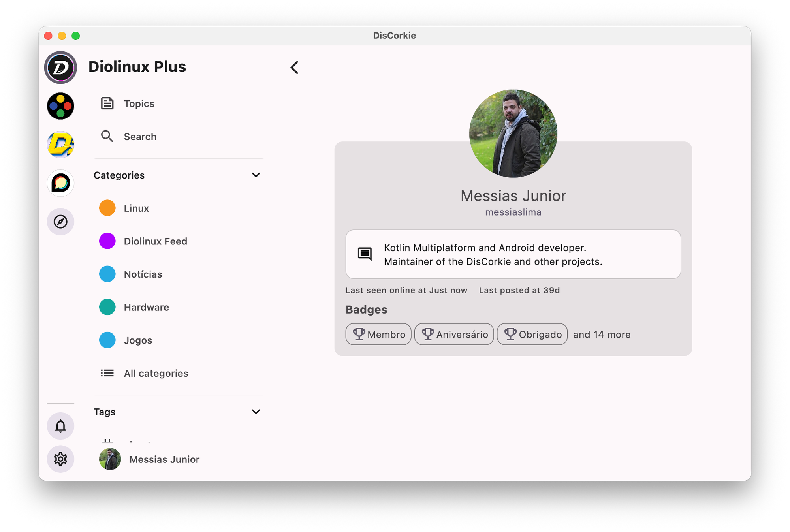Collapse the Tags section chevron
790x532 pixels.
(256, 412)
